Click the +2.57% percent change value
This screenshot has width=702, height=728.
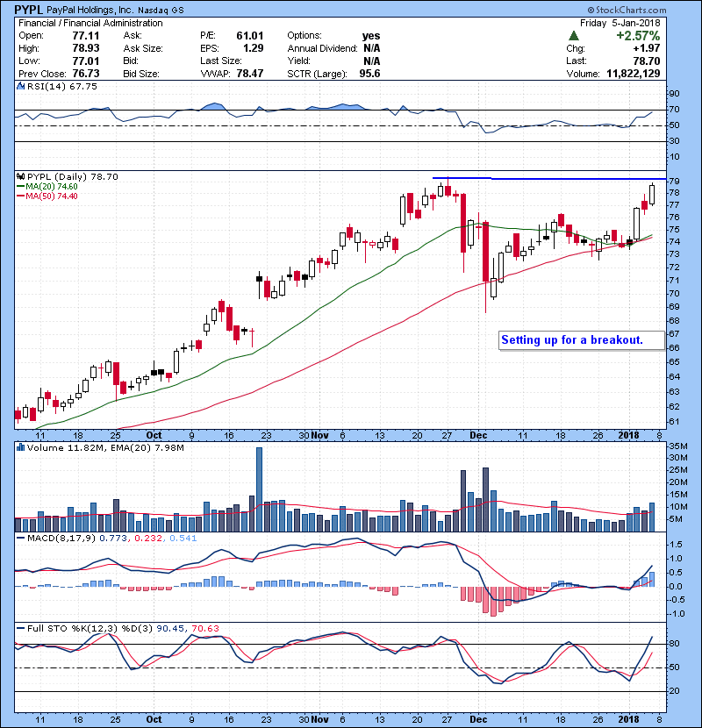click(638, 36)
